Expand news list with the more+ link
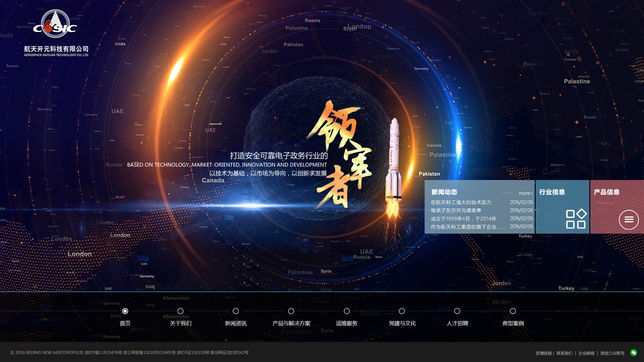The width and height of the screenshot is (644, 362). [x=526, y=193]
